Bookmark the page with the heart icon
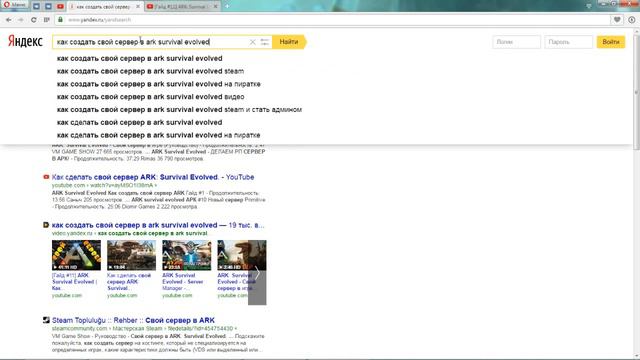Image resolution: width=640 pixels, height=360 pixels. click(x=617, y=20)
